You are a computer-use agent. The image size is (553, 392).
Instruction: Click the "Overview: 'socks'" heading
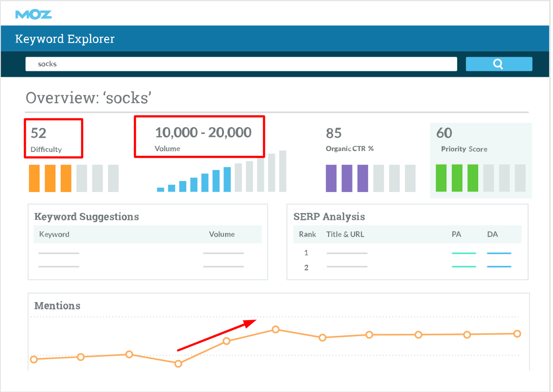[x=88, y=98]
